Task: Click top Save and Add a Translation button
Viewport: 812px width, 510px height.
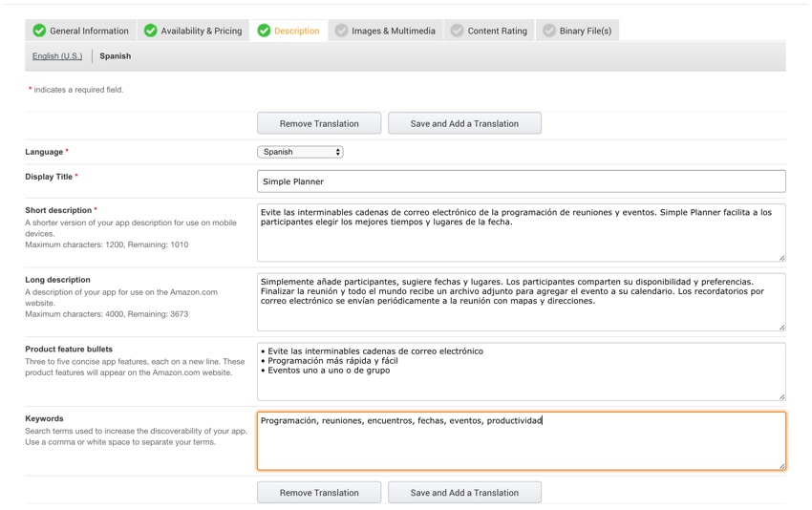Action: pos(464,123)
